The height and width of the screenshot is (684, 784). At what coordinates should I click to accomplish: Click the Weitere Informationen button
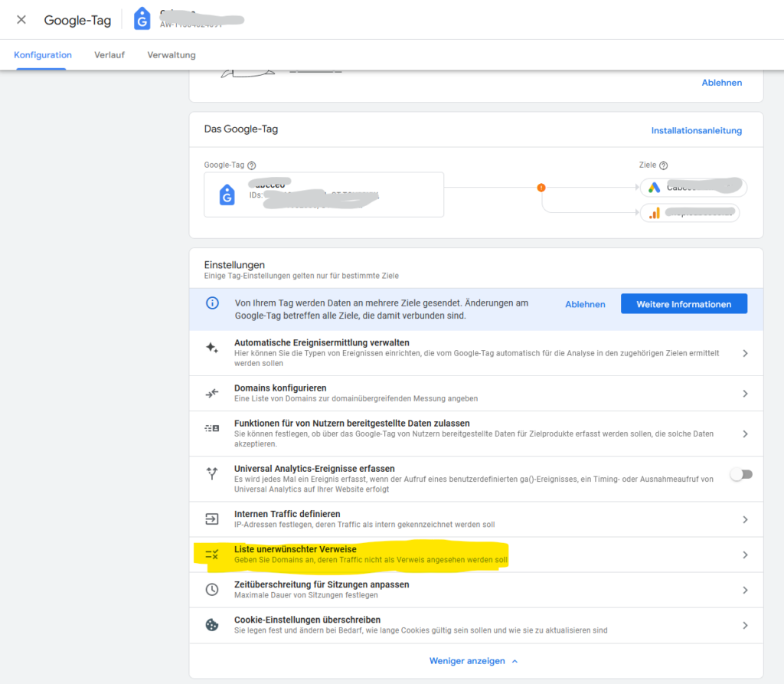coord(684,304)
